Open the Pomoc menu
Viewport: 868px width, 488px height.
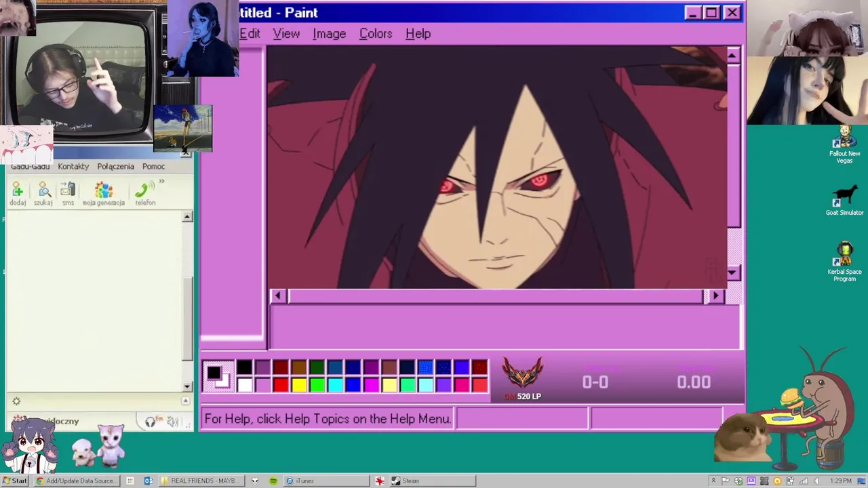point(153,166)
